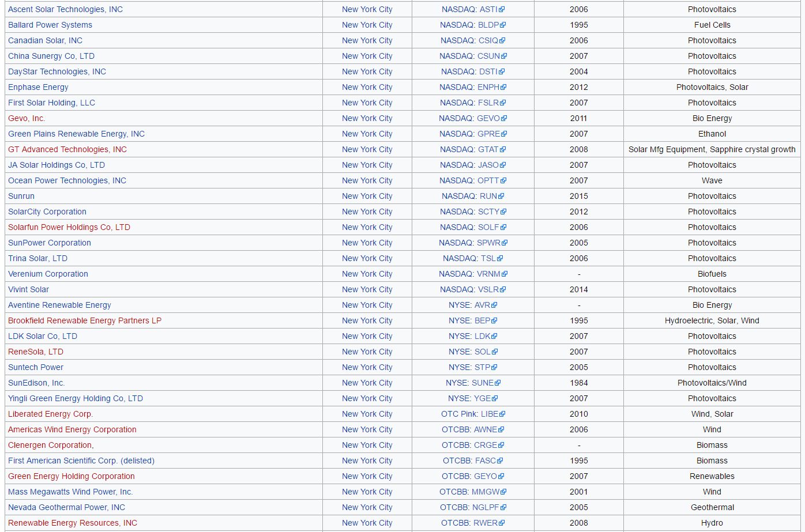
Task: Open First American Scientific Corp. link
Action: coord(81,461)
